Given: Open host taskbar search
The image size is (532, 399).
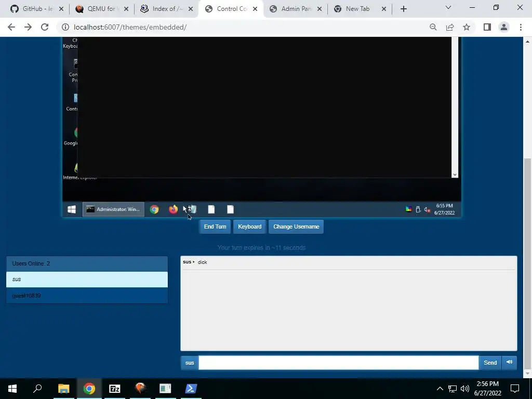Looking at the screenshot, I should 37,389.
